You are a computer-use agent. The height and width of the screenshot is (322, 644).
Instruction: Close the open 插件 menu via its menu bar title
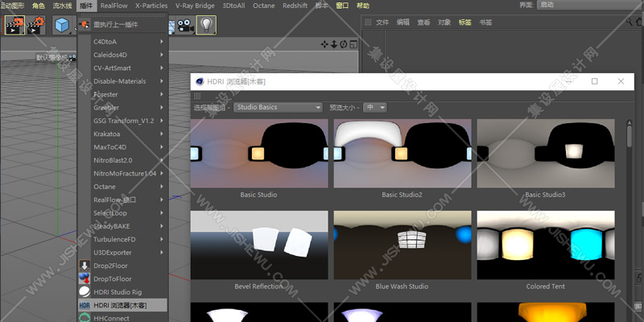[86, 6]
